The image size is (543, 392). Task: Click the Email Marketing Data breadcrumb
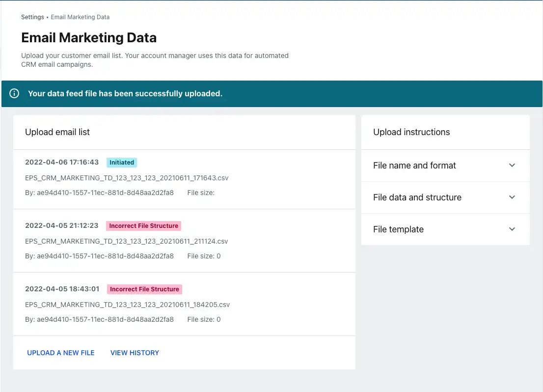pos(80,17)
